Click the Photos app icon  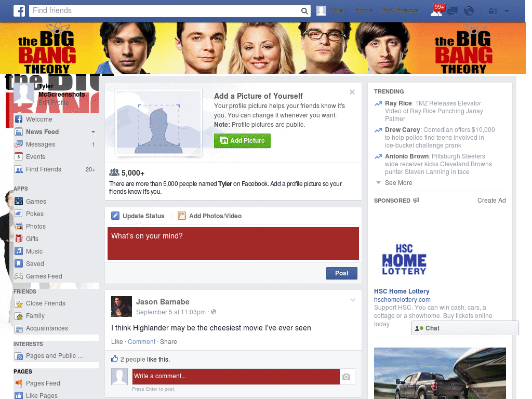click(x=19, y=227)
